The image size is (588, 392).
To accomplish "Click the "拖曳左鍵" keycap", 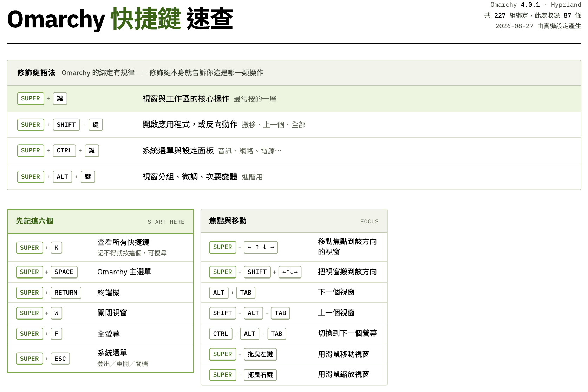I will [260, 354].
